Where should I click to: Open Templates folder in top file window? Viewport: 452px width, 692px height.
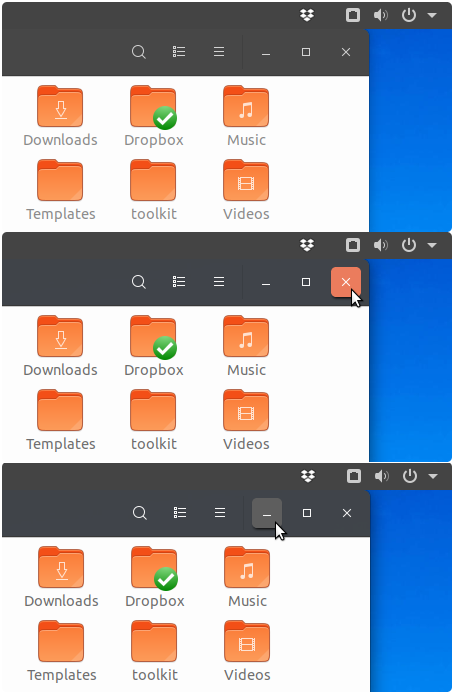coord(60,181)
